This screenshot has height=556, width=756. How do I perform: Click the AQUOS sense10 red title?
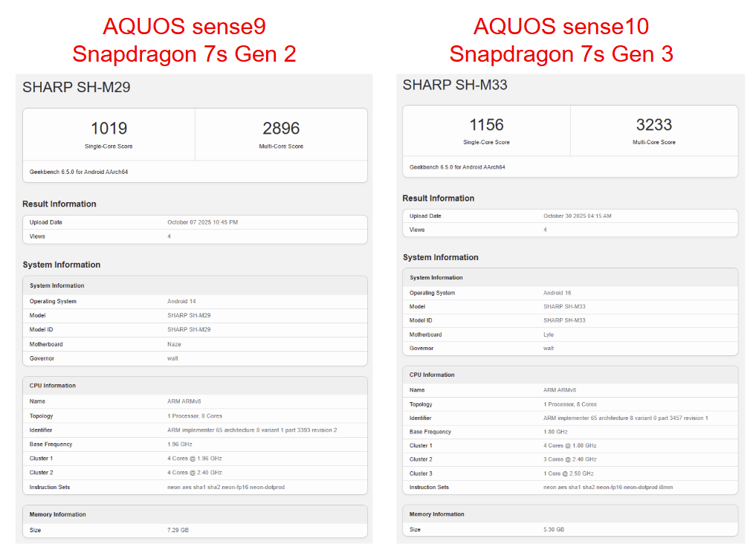point(561,26)
